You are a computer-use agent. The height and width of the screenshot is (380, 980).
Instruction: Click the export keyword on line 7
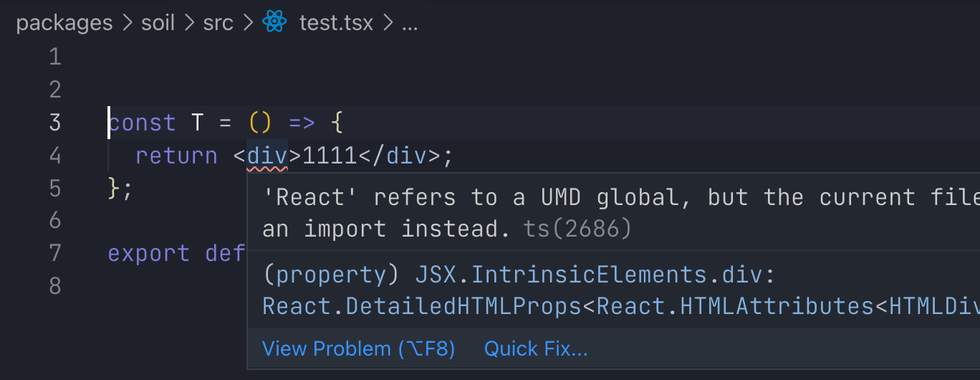point(149,253)
